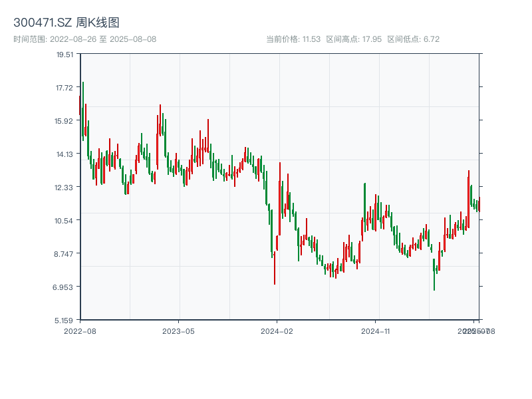Click the chart title 300471.SZ 周K线图
This screenshot has width=532, height=399.
66,23
